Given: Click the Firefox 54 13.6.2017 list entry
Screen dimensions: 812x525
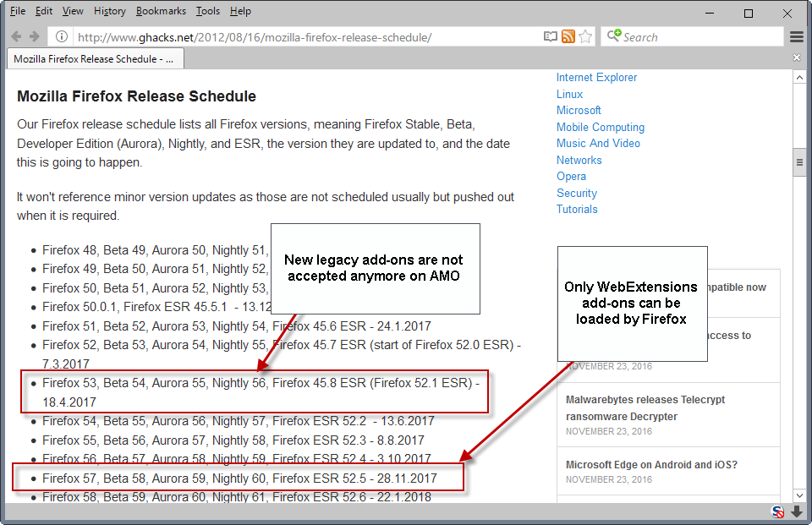Looking at the screenshot, I should [239, 421].
